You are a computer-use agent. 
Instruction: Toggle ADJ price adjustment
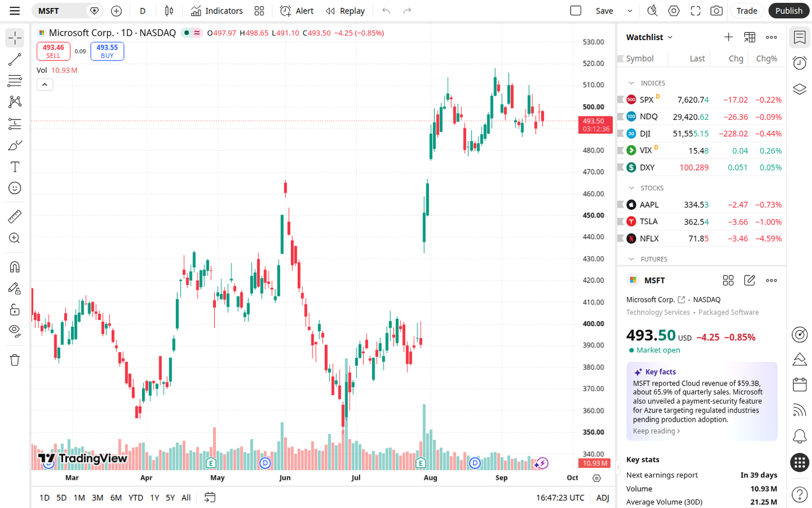coord(603,498)
